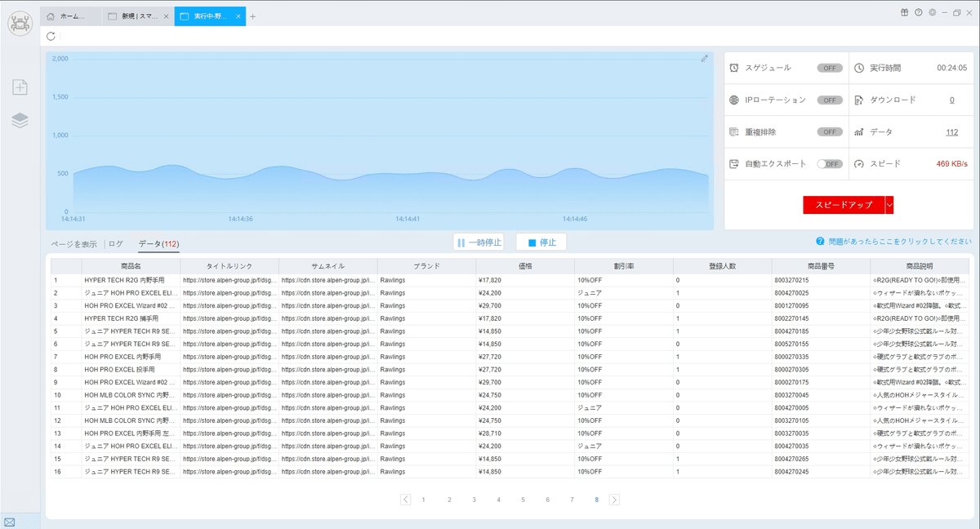Click the refresh arrow below the tabs
980x529 pixels.
pos(51,36)
